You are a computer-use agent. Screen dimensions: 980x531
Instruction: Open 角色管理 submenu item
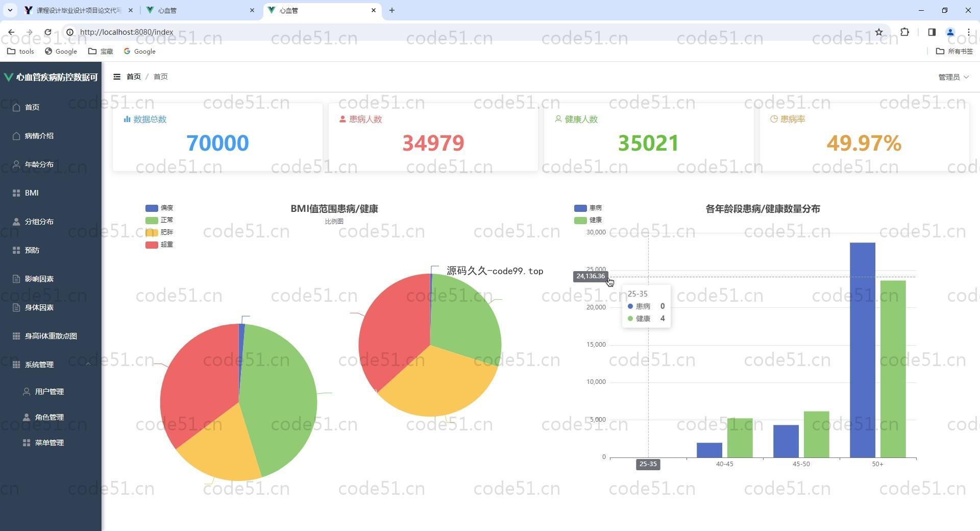click(51, 417)
